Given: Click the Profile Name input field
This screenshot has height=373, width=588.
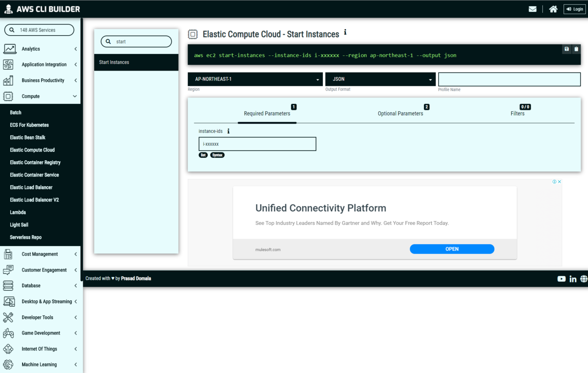Looking at the screenshot, I should click(509, 79).
